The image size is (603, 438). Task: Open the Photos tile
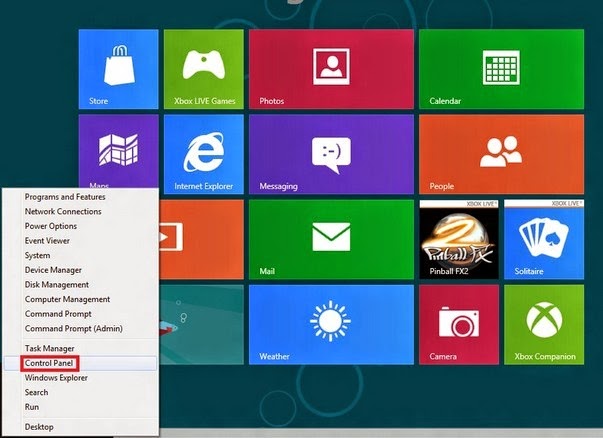pos(331,69)
